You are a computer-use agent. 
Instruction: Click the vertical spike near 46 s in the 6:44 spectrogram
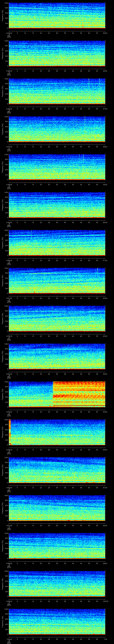[x=83, y=16]
